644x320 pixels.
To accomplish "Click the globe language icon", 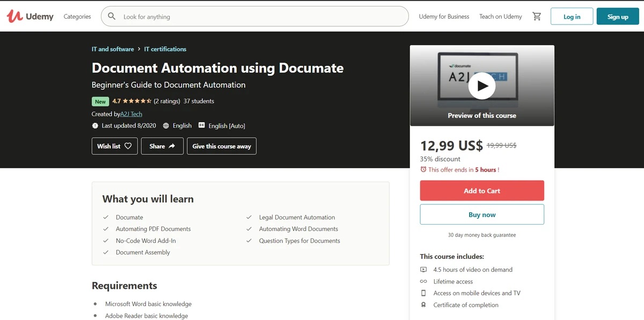I will click(x=165, y=125).
